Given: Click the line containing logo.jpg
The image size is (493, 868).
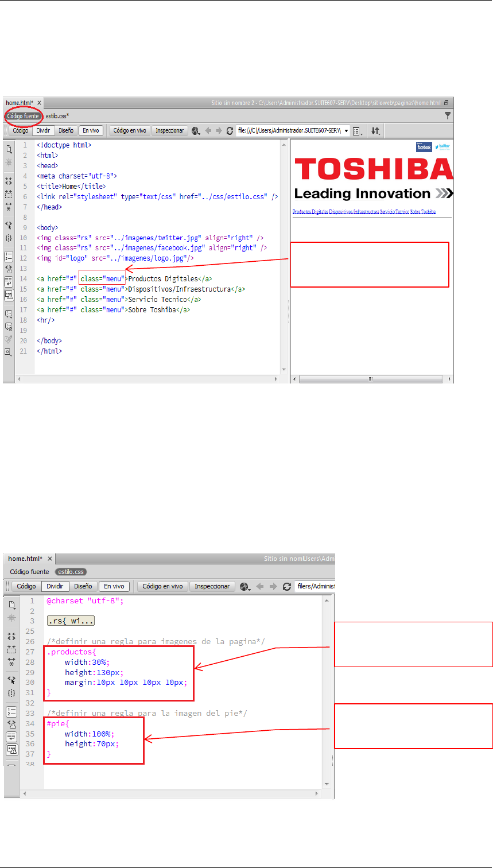Looking at the screenshot, I should (x=115, y=258).
